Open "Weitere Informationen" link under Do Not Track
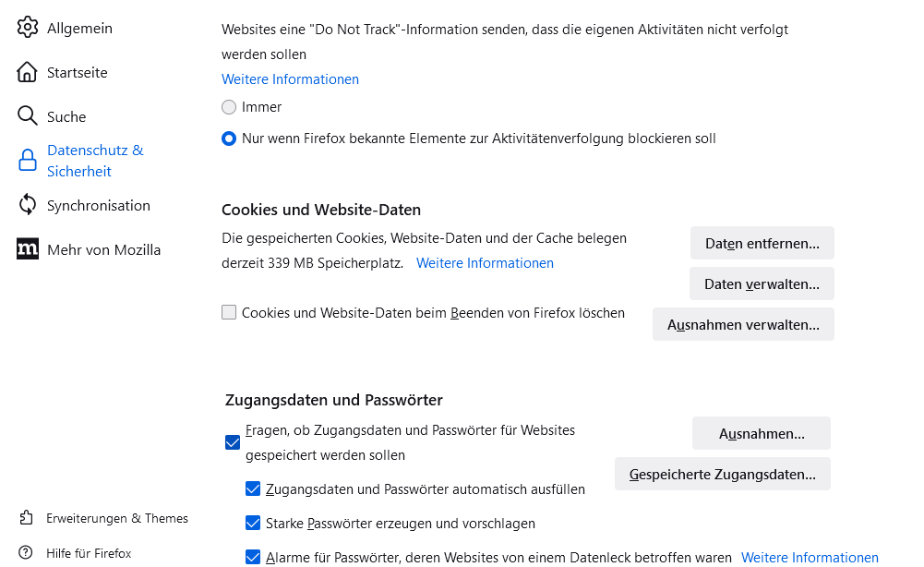The width and height of the screenshot is (924, 567). click(290, 79)
